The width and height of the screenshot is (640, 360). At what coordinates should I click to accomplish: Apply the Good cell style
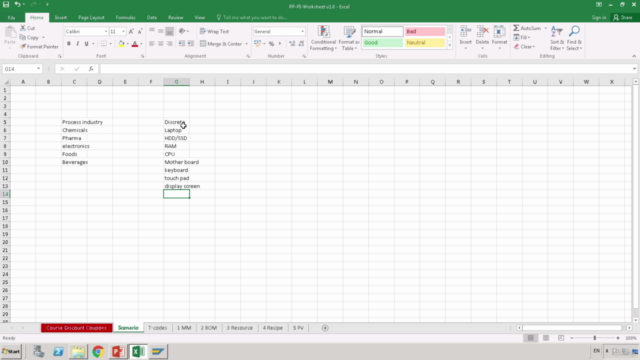coord(382,42)
